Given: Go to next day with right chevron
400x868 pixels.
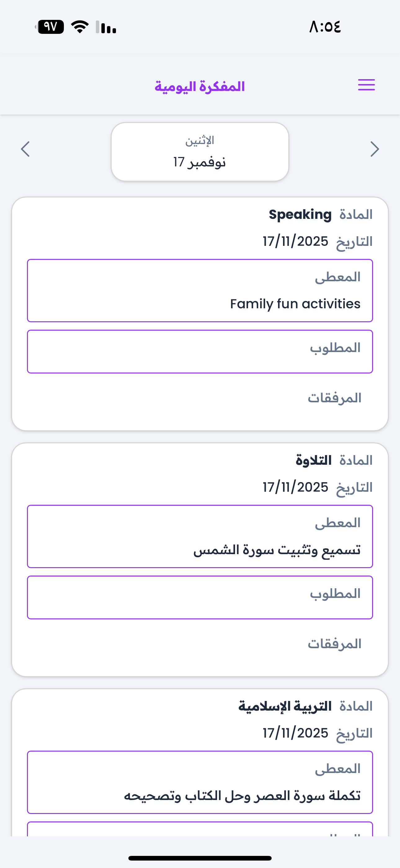Looking at the screenshot, I should tap(374, 149).
